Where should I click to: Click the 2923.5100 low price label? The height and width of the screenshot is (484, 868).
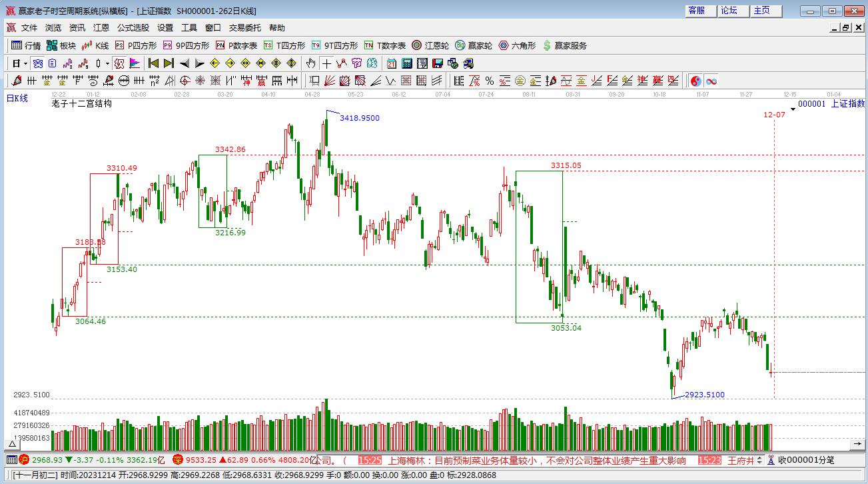click(x=705, y=395)
